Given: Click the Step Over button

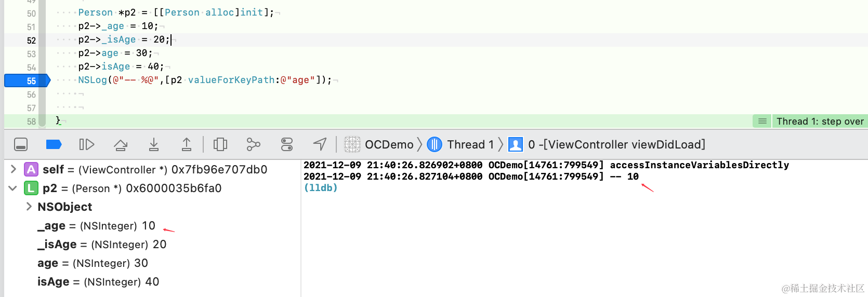Looking at the screenshot, I should point(121,144).
